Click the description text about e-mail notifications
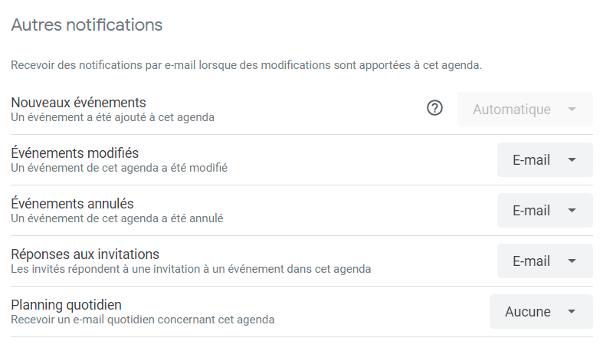This screenshot has height=364, width=613. click(246, 65)
